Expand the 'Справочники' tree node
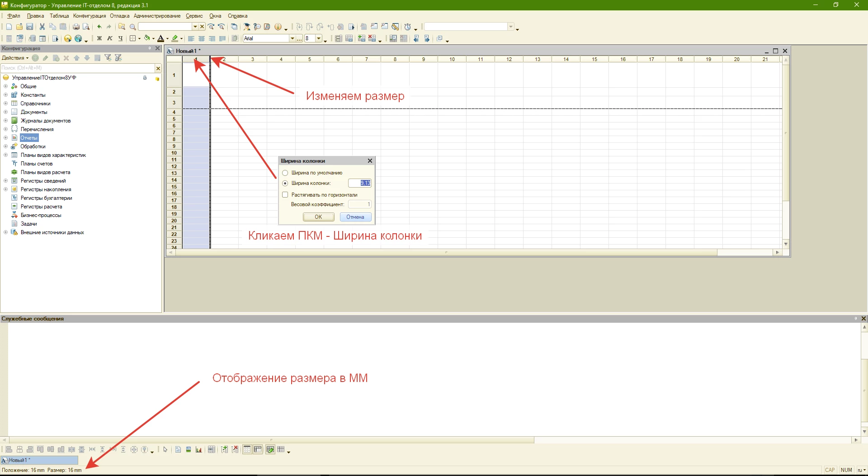 [x=5, y=104]
